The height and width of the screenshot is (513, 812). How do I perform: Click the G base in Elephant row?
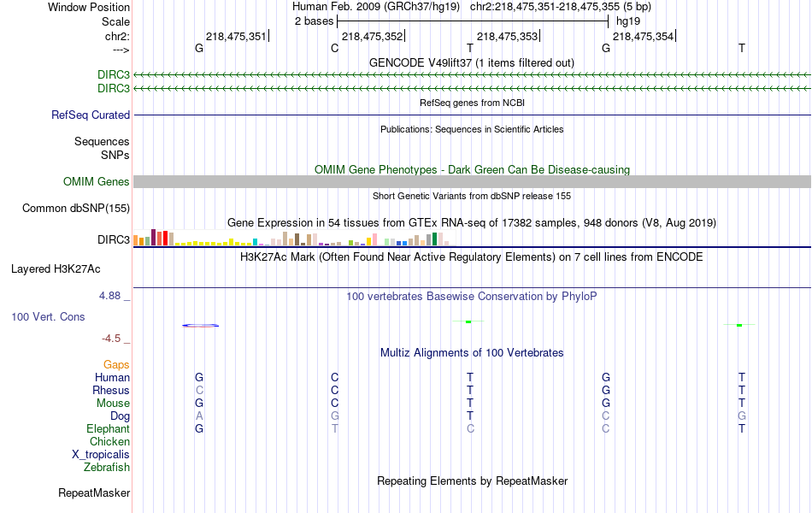coord(199,429)
